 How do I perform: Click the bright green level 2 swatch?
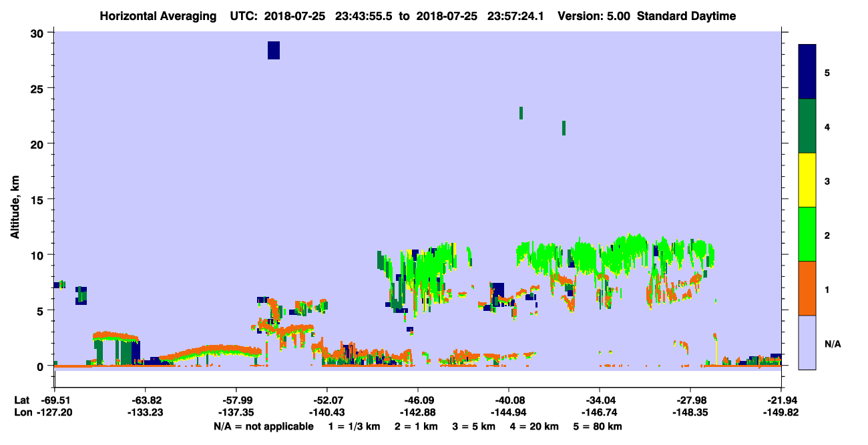tap(807, 234)
